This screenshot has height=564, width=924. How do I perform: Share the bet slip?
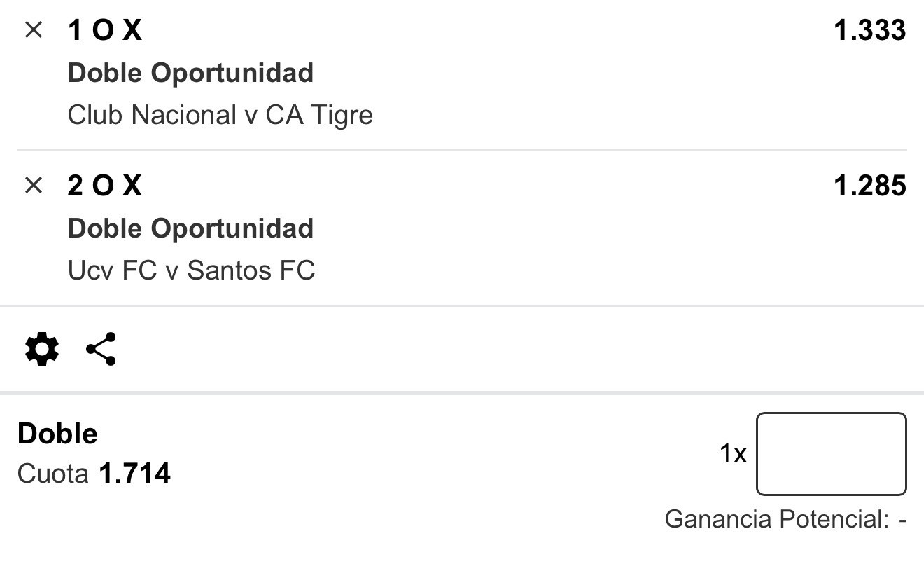point(101,349)
